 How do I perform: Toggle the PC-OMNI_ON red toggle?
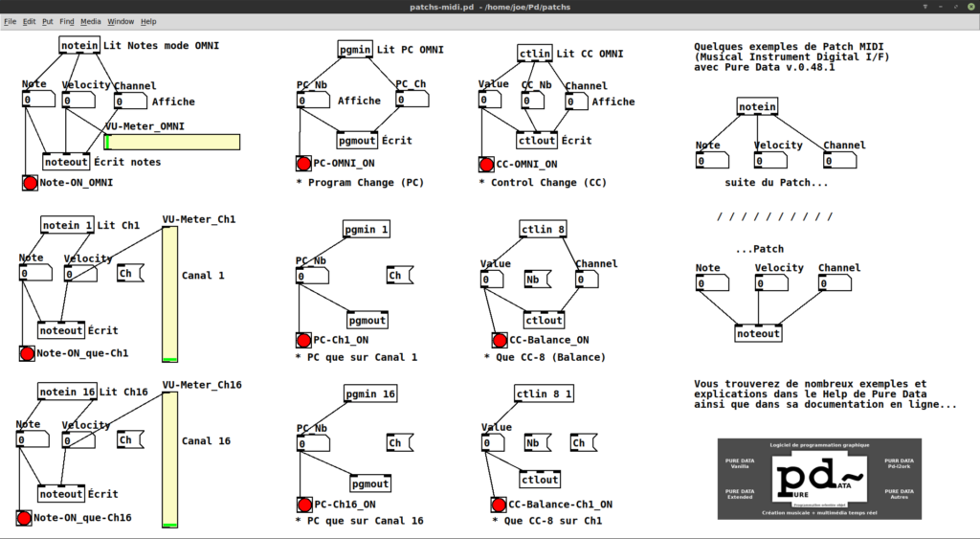pos(303,164)
